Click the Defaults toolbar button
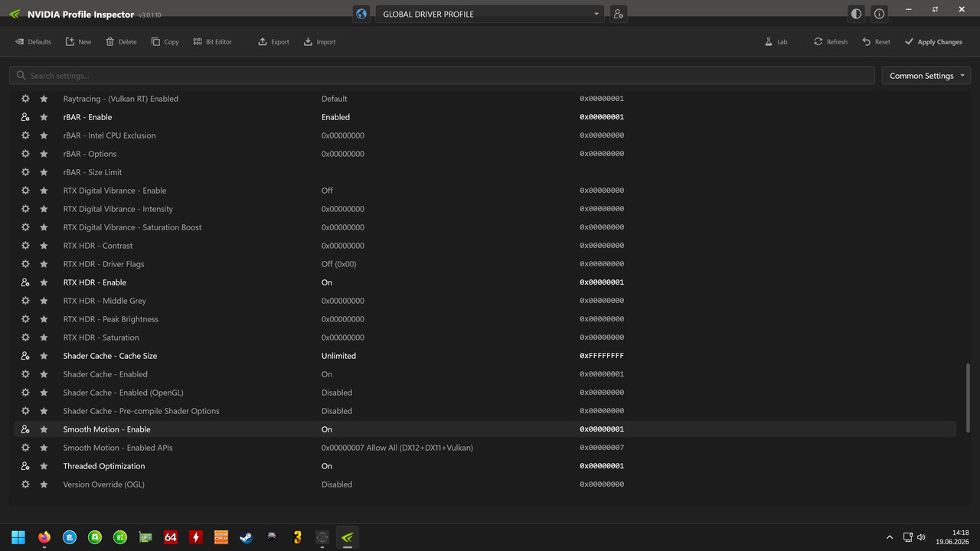The height and width of the screenshot is (551, 980). [x=33, y=42]
